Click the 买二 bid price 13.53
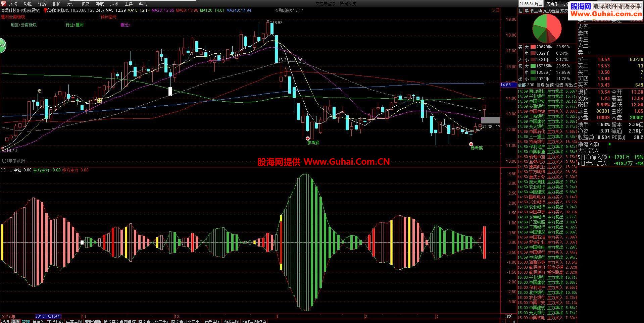The height and width of the screenshot is (323, 644). (603, 66)
